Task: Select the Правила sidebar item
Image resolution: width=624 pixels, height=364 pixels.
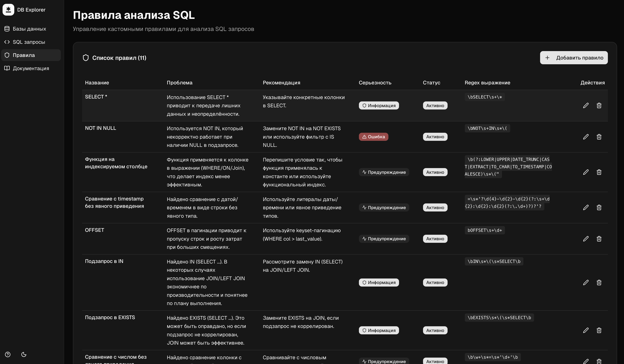Action: pos(24,55)
